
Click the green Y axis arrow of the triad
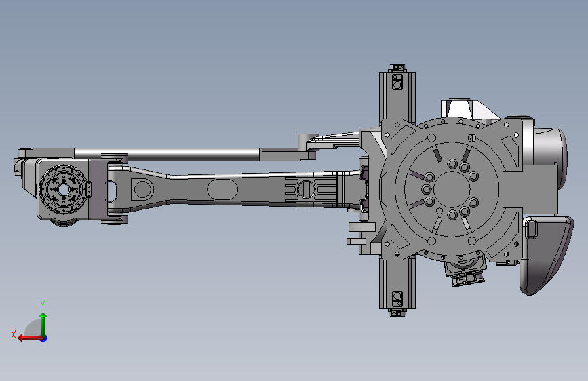click(43, 324)
